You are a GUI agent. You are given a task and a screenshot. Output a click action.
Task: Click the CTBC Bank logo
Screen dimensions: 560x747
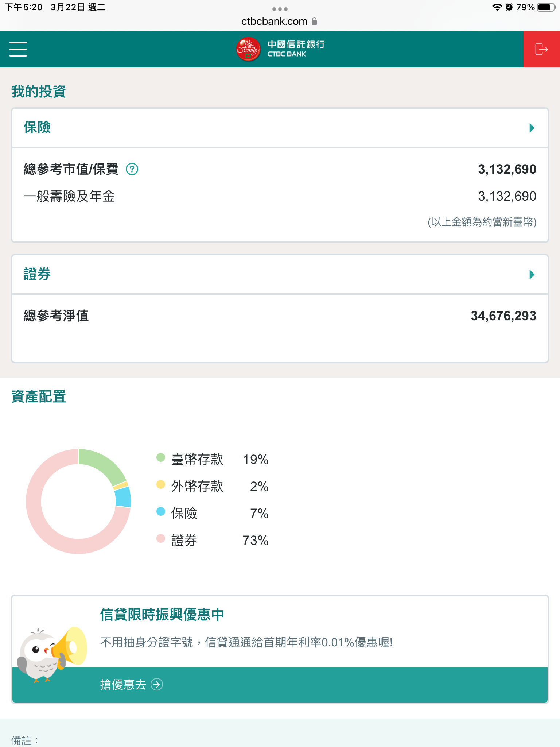280,49
